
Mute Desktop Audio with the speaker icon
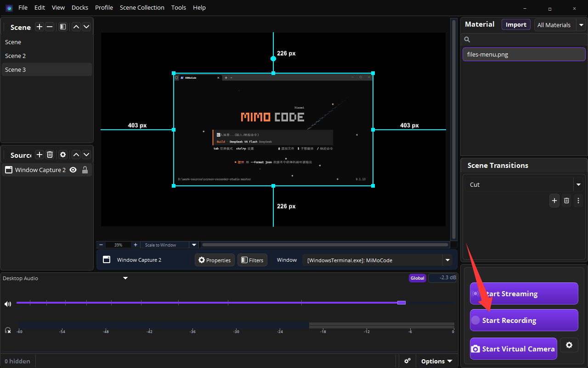point(8,304)
